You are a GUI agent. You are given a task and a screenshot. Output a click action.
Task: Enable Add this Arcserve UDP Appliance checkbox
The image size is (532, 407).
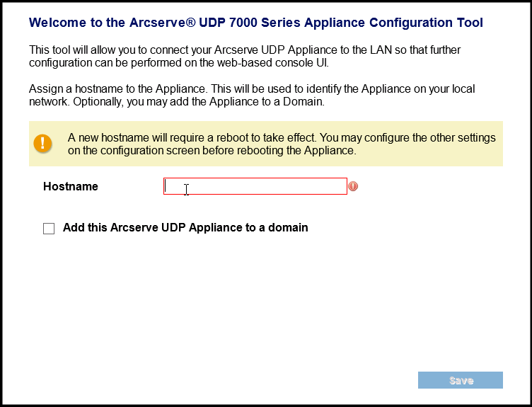(49, 229)
